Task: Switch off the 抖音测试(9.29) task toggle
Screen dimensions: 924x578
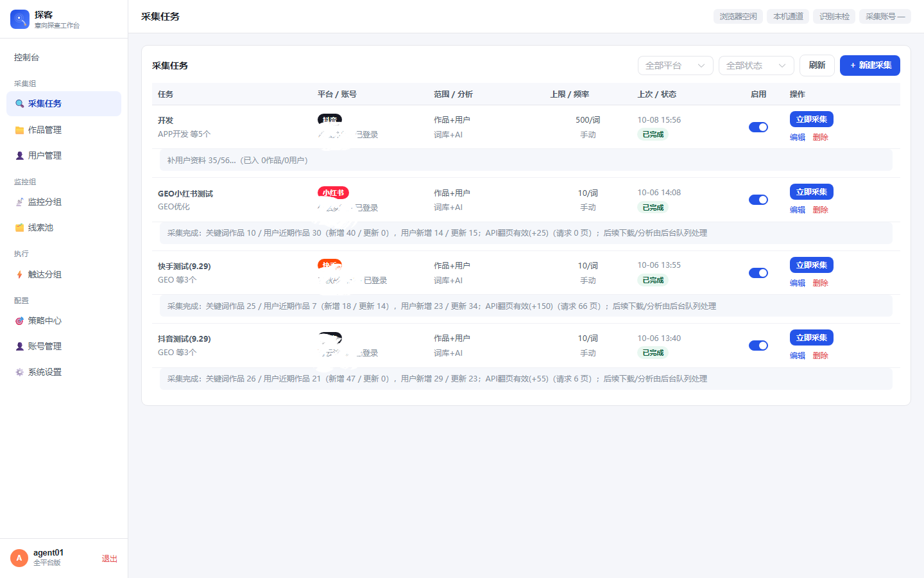Action: [758, 346]
